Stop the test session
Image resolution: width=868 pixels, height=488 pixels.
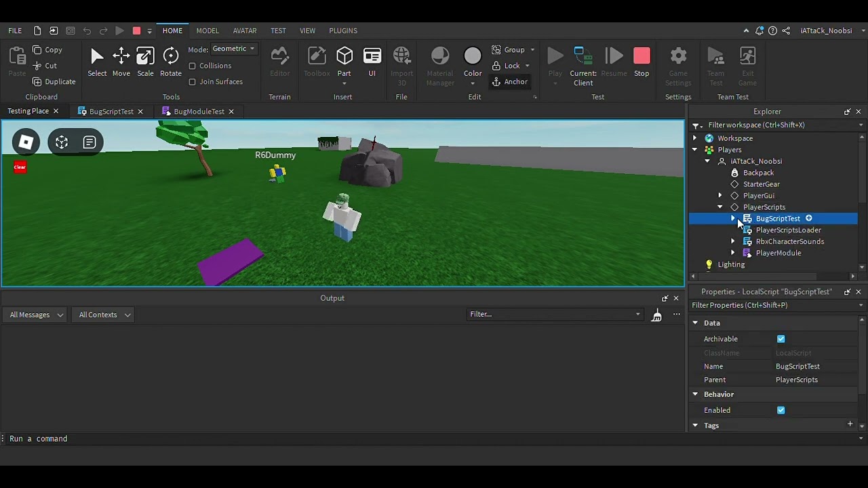tap(641, 61)
